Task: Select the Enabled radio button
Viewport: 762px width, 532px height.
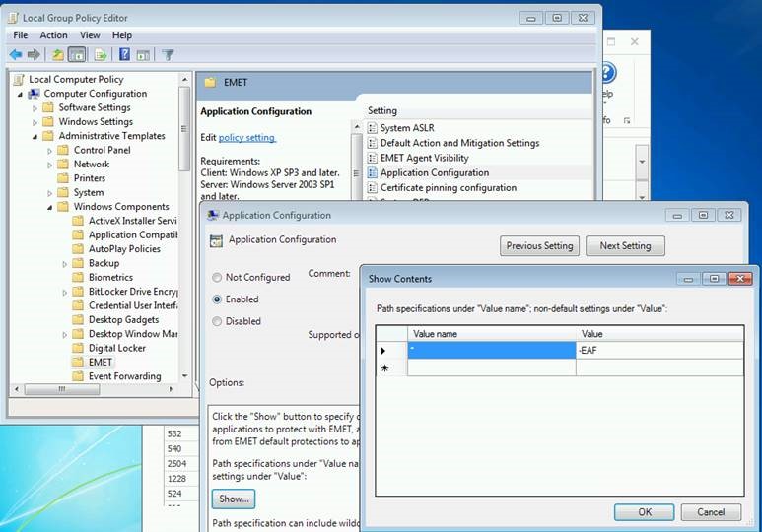Action: (218, 299)
